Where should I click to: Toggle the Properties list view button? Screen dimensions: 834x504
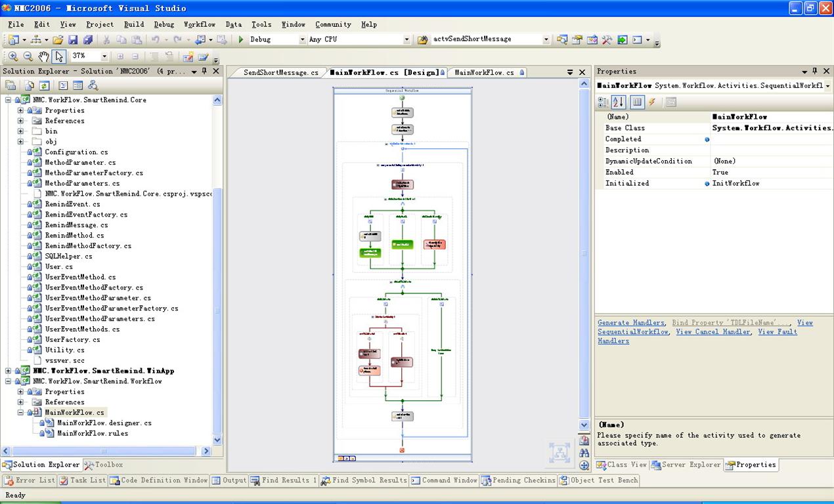coord(637,102)
